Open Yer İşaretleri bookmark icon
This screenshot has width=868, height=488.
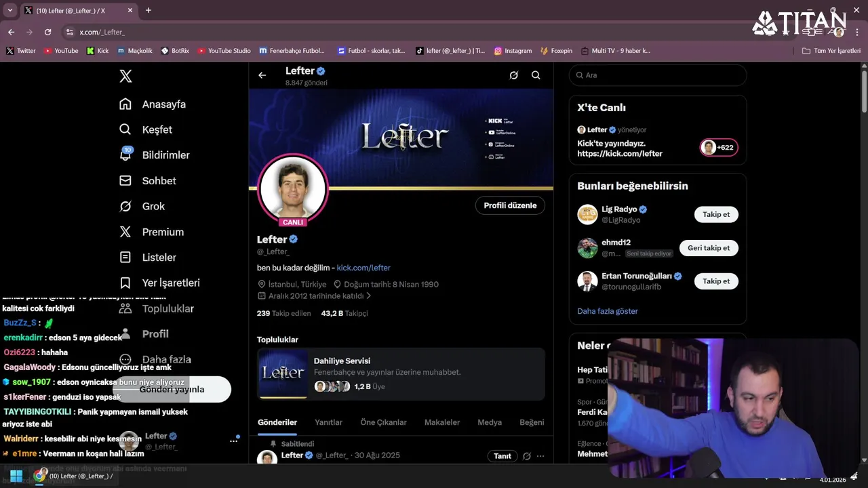click(125, 283)
